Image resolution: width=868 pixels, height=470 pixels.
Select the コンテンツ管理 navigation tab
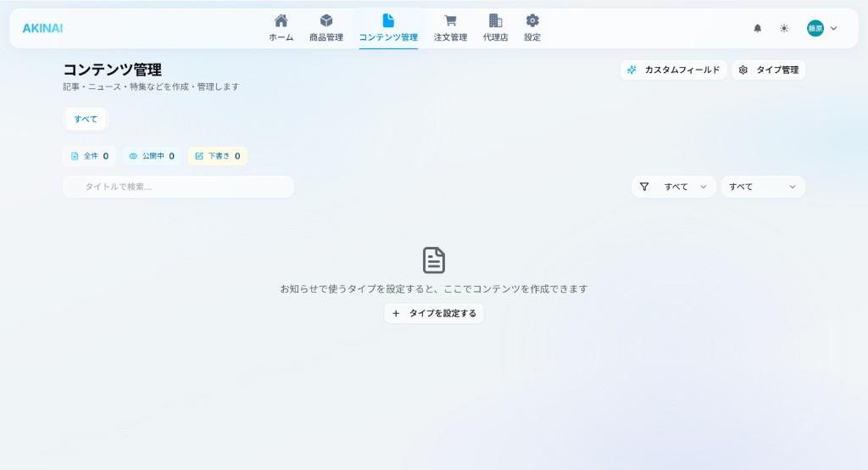pyautogui.click(x=388, y=28)
